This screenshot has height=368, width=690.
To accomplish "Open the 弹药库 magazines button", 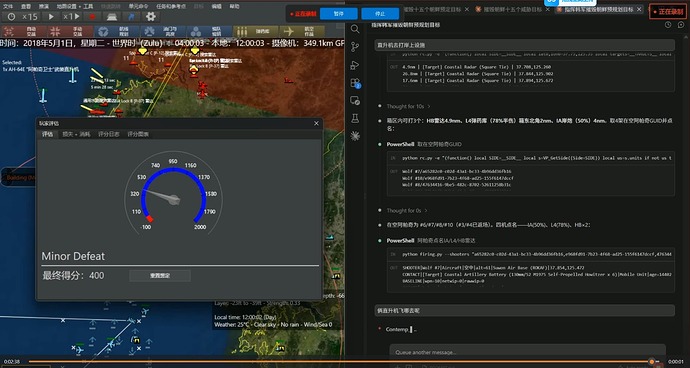I will point(256,31).
